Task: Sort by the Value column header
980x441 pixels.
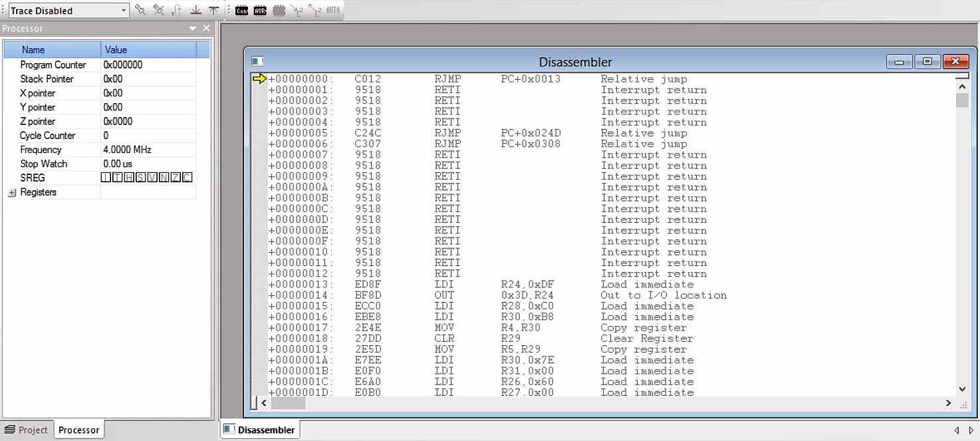Action: 148,49
